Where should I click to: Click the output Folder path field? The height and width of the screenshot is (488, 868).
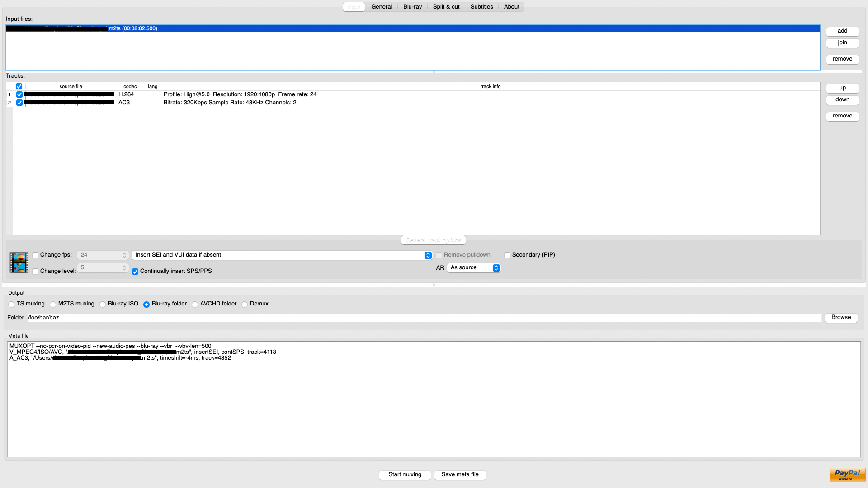pos(423,318)
